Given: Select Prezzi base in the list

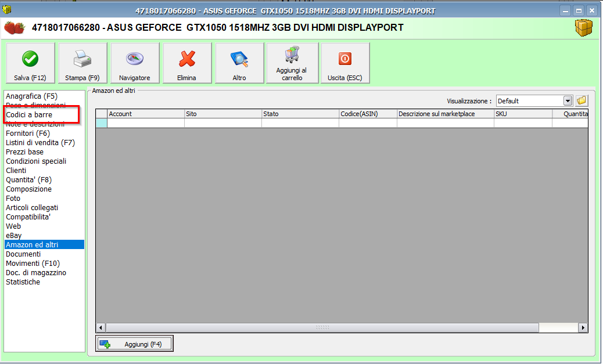Looking at the screenshot, I should tap(24, 152).
